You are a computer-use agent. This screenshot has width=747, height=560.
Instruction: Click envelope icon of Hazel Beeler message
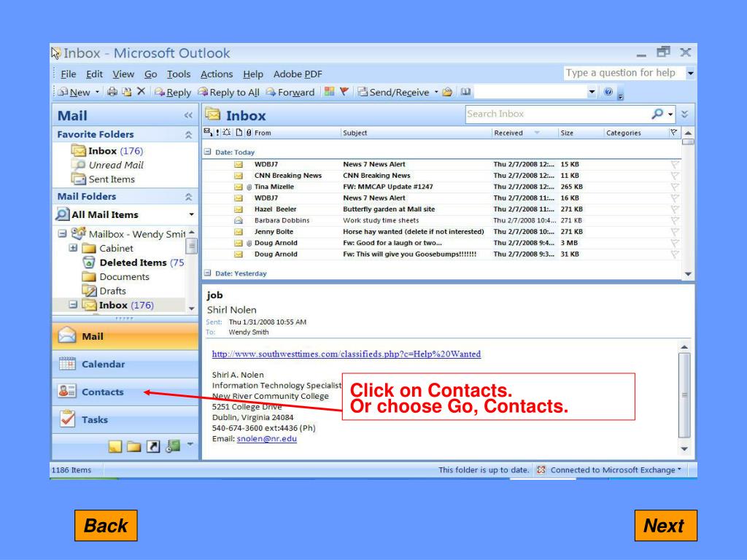click(239, 209)
